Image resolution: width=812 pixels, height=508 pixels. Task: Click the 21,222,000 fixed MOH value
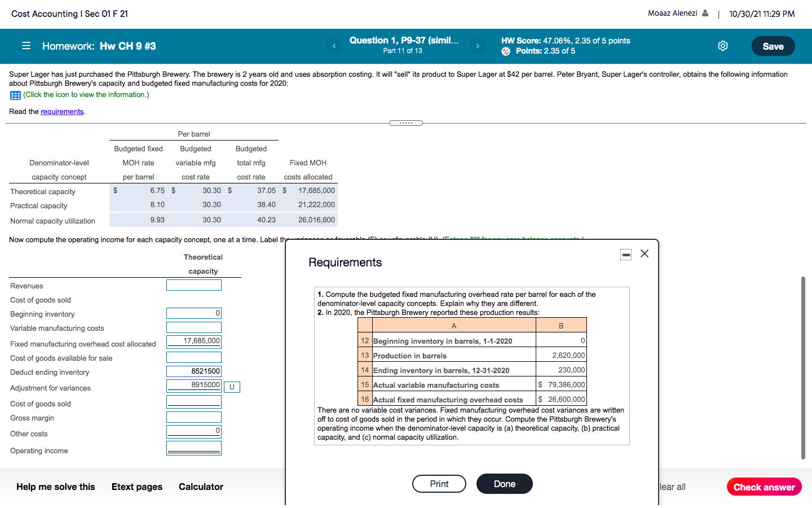pos(316,205)
